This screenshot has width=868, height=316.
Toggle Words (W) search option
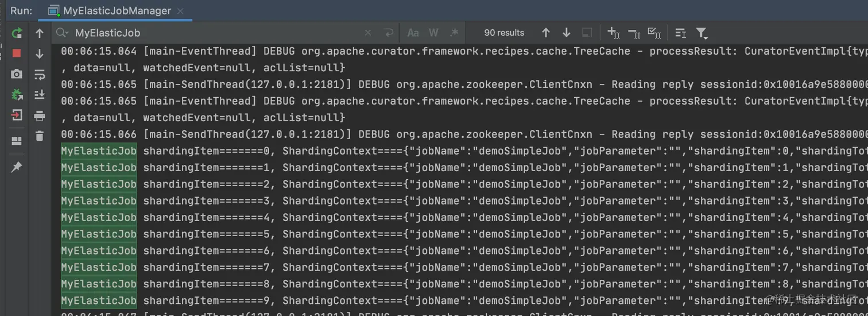(433, 33)
